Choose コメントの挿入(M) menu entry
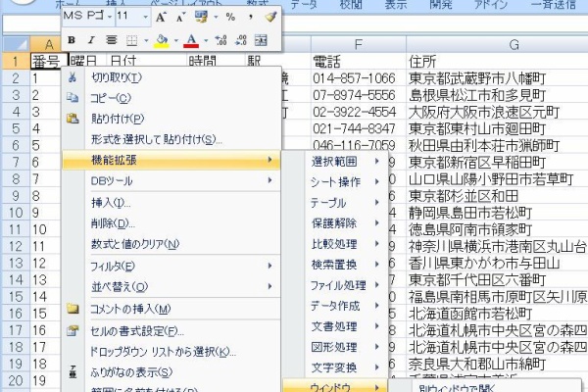 [171, 309]
